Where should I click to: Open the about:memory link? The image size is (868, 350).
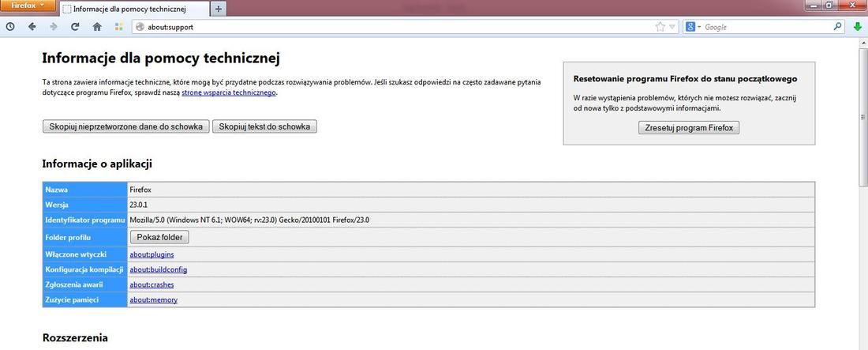(153, 300)
